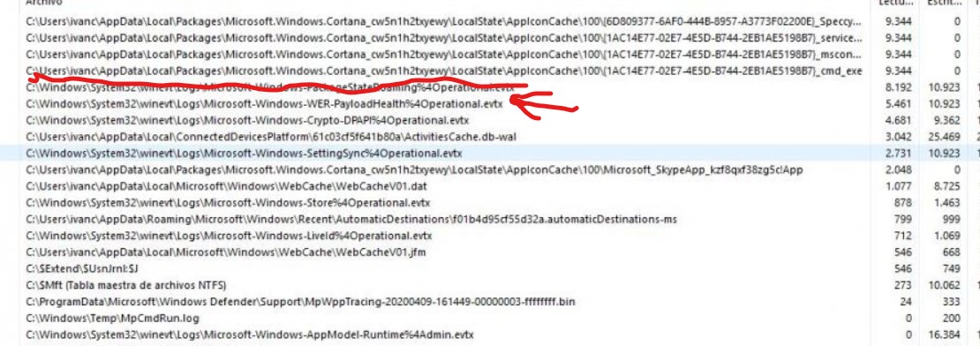The height and width of the screenshot is (346, 980).
Task: Click write value 10.923 for SettingSync row
Action: click(x=945, y=153)
